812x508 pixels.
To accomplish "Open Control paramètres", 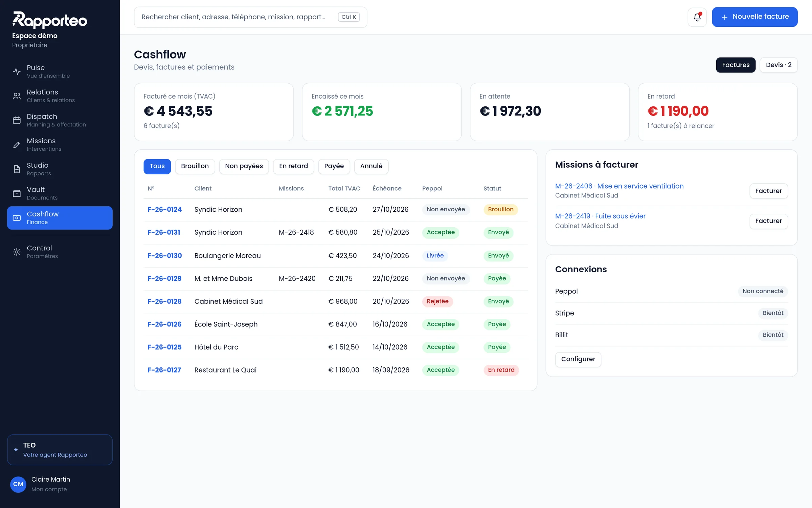I will click(60, 252).
